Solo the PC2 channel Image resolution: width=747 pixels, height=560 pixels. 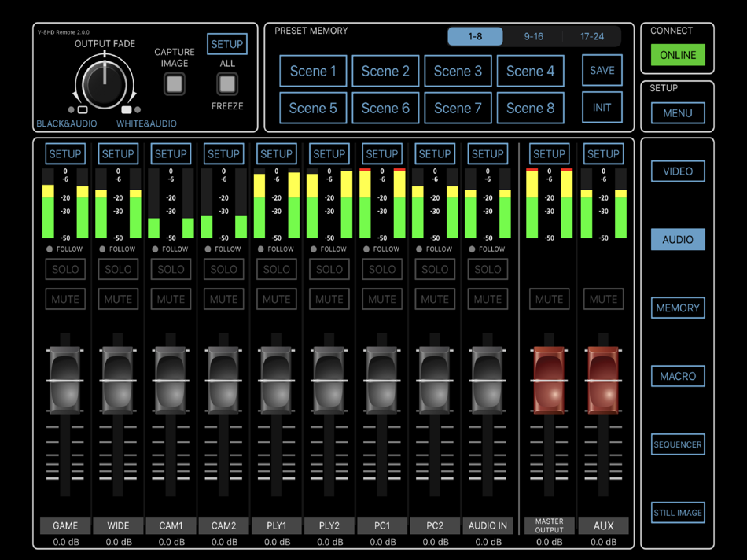[x=434, y=269]
